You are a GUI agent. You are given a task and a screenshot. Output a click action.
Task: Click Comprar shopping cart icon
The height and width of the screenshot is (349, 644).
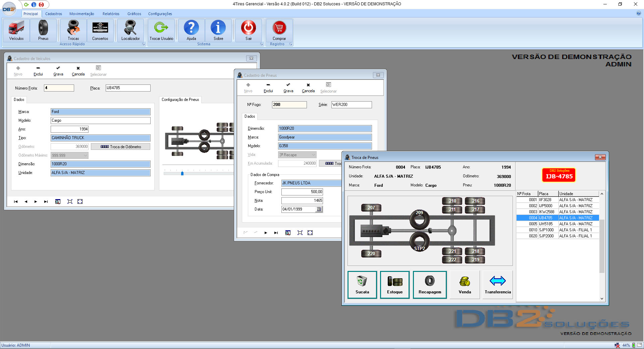(x=279, y=30)
